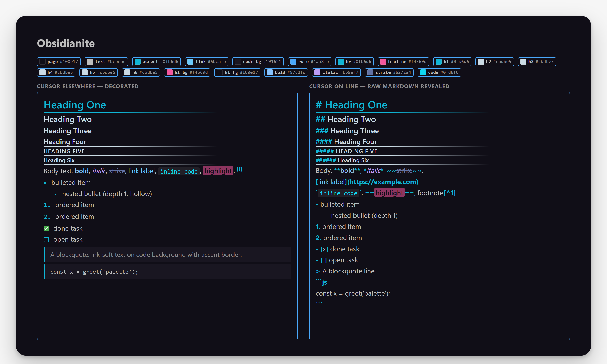Click the ## Heading Two raw line
Screen dimensions: 607x364
(346, 119)
